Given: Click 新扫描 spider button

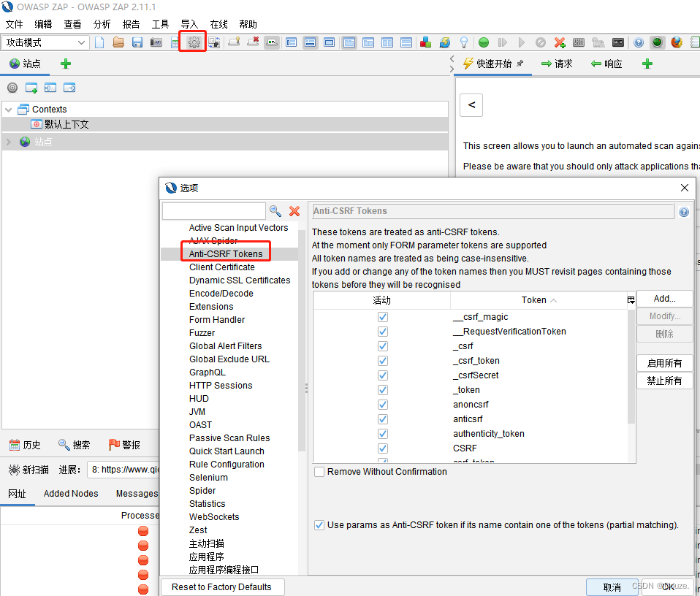Looking at the screenshot, I should tap(28, 470).
